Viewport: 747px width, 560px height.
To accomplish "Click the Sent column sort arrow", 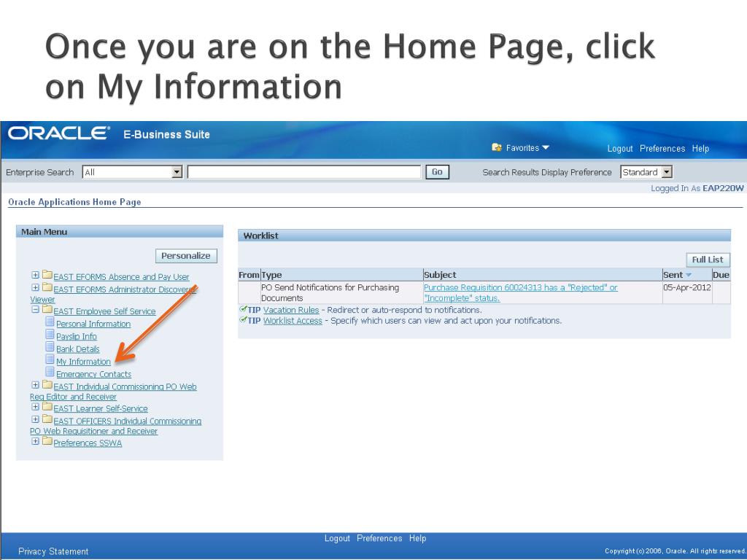I will [689, 275].
